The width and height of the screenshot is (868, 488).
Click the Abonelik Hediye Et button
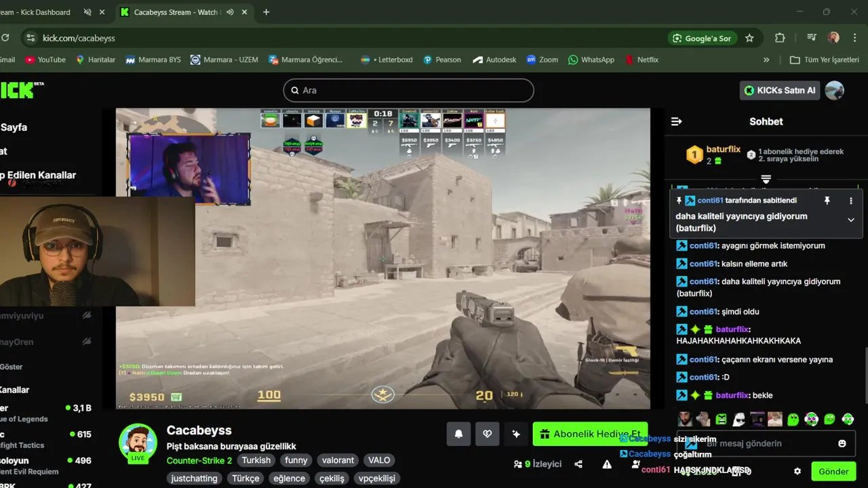coord(590,434)
